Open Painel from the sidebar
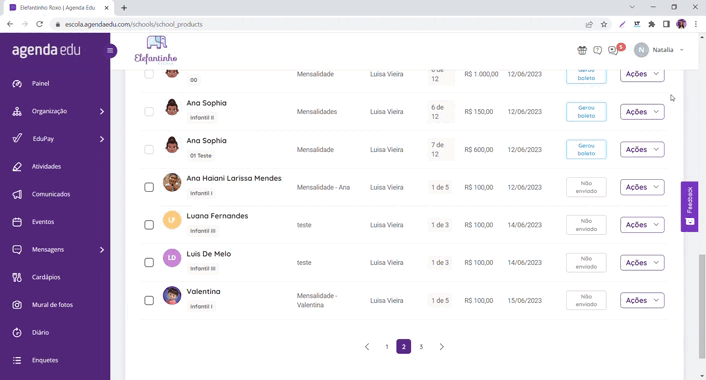 coord(41,83)
